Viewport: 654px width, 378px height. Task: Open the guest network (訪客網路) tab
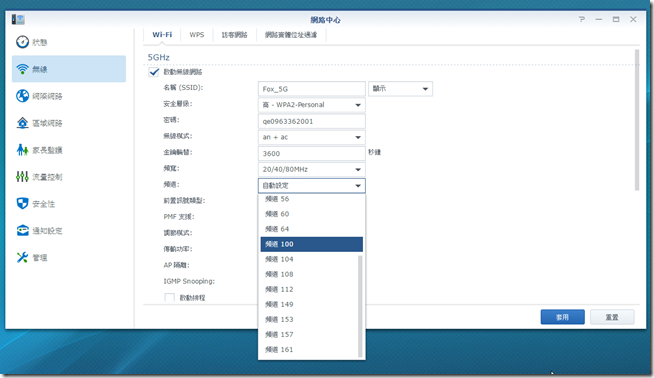(x=234, y=35)
